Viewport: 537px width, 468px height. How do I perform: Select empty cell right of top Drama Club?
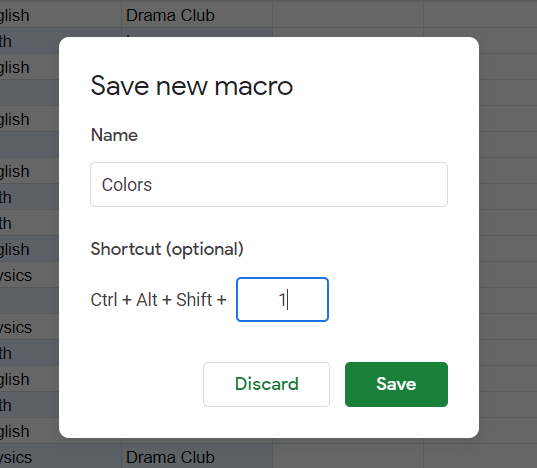click(348, 15)
